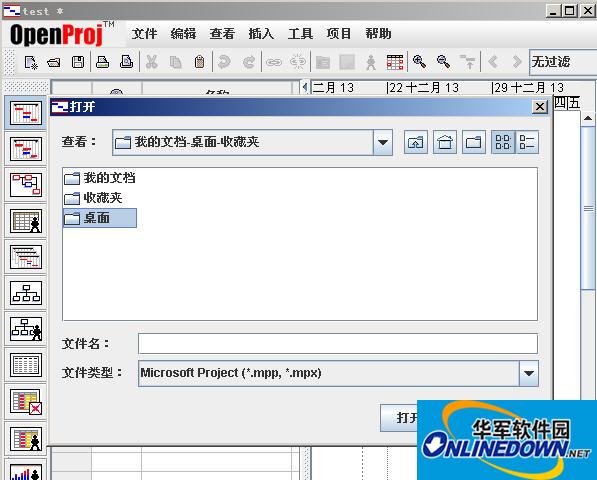Close the 打开 dialog
Viewport: 597px width, 480px height.
coord(540,107)
